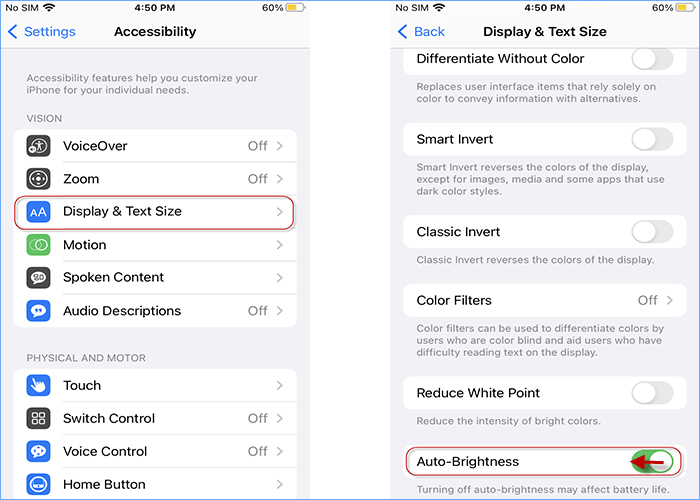Tap the Spoken Content icon

tap(39, 278)
